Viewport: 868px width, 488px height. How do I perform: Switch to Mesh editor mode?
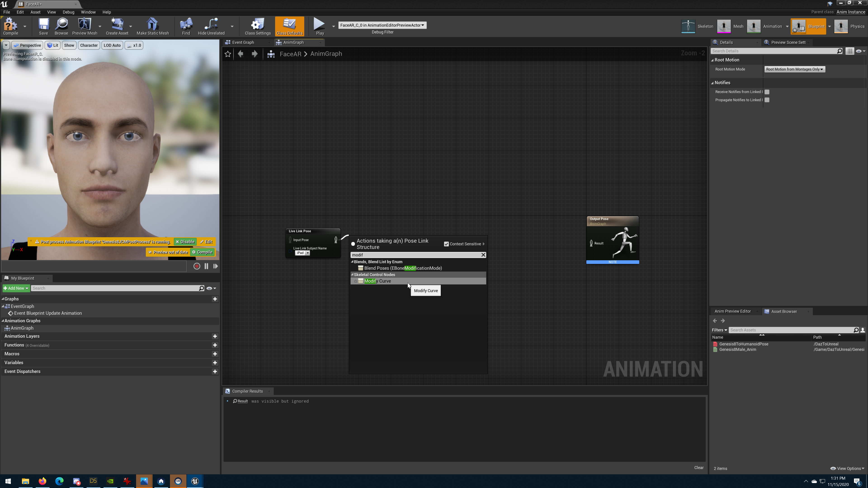[x=730, y=26]
